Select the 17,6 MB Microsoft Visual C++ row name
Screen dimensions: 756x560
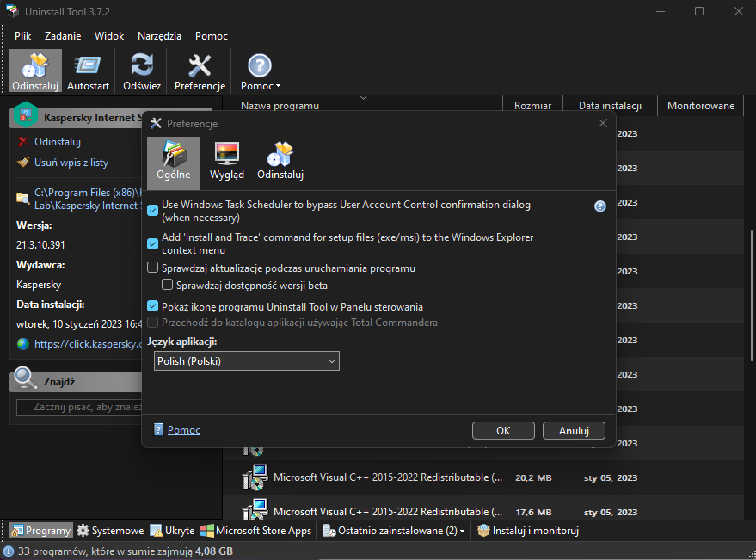(x=388, y=511)
